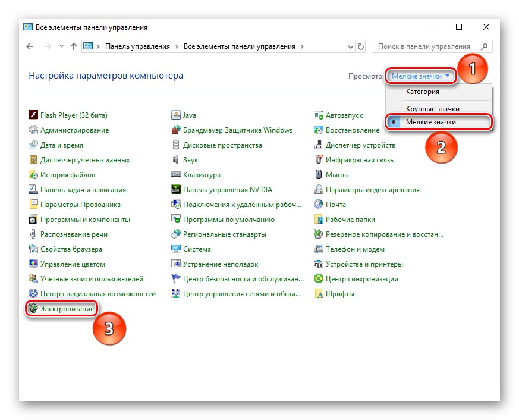This screenshot has width=519, height=420.
Task: Click the Почта mail icon
Action: pos(319,205)
